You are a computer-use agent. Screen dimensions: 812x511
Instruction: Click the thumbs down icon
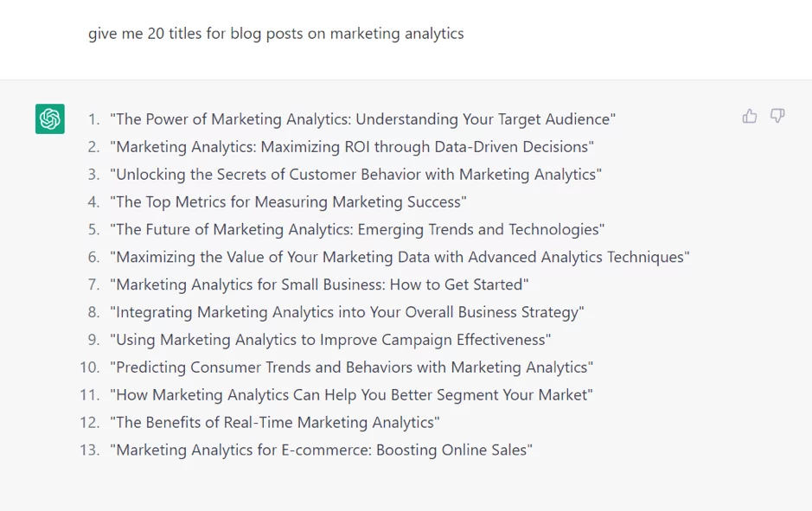pyautogui.click(x=777, y=116)
